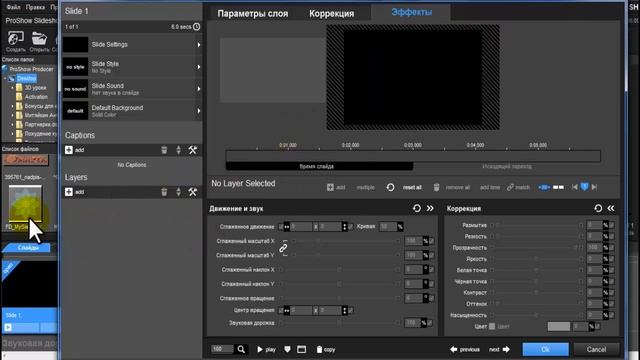Toggle checkbox right of Яркость value
The image size is (640, 360).
(611, 259)
